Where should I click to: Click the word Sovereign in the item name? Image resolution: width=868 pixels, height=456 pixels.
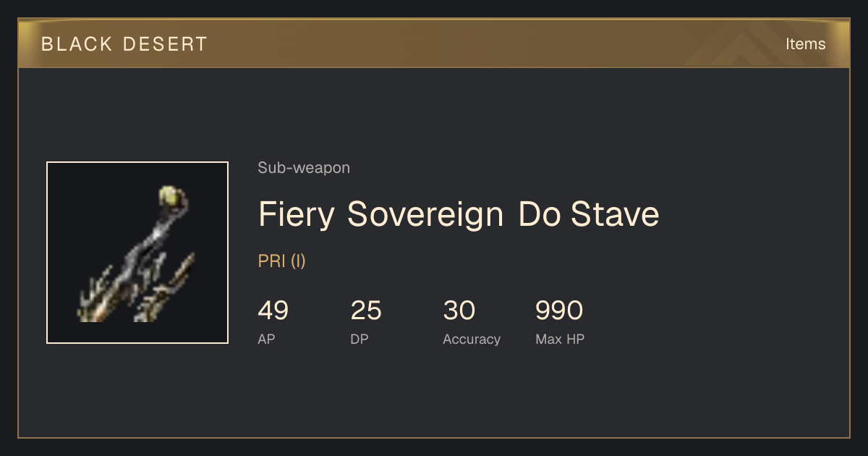click(x=425, y=214)
